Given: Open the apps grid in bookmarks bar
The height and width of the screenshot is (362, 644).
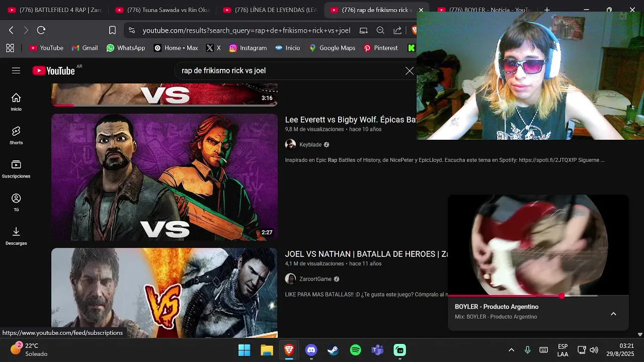Looking at the screenshot, I should coord(10,48).
